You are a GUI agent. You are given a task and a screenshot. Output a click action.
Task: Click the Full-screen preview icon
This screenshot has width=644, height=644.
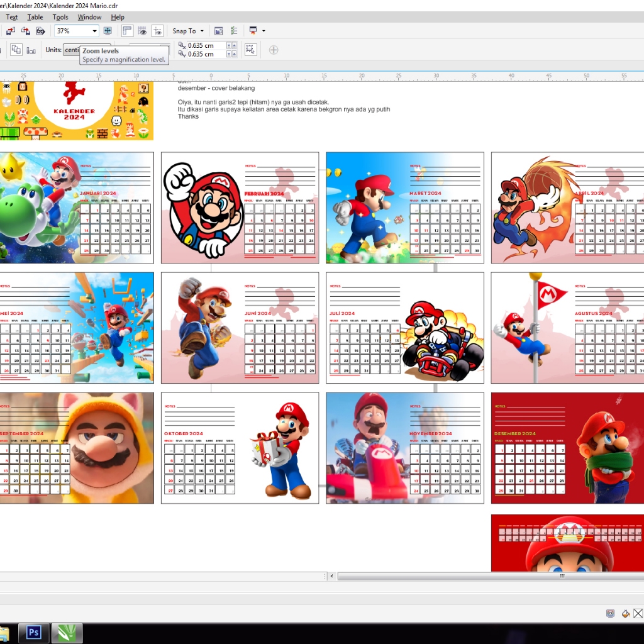[108, 31]
